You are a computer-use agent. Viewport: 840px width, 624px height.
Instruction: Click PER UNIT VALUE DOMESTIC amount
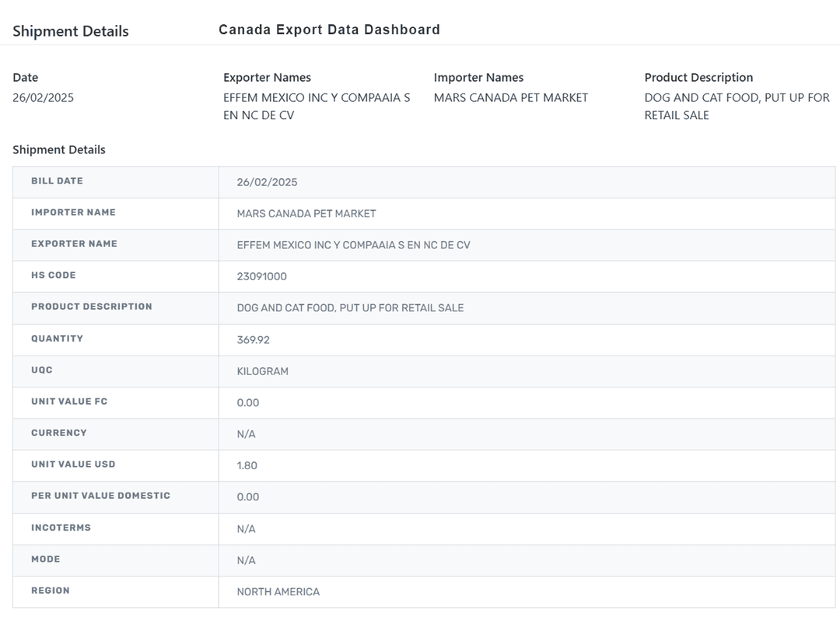tap(248, 497)
